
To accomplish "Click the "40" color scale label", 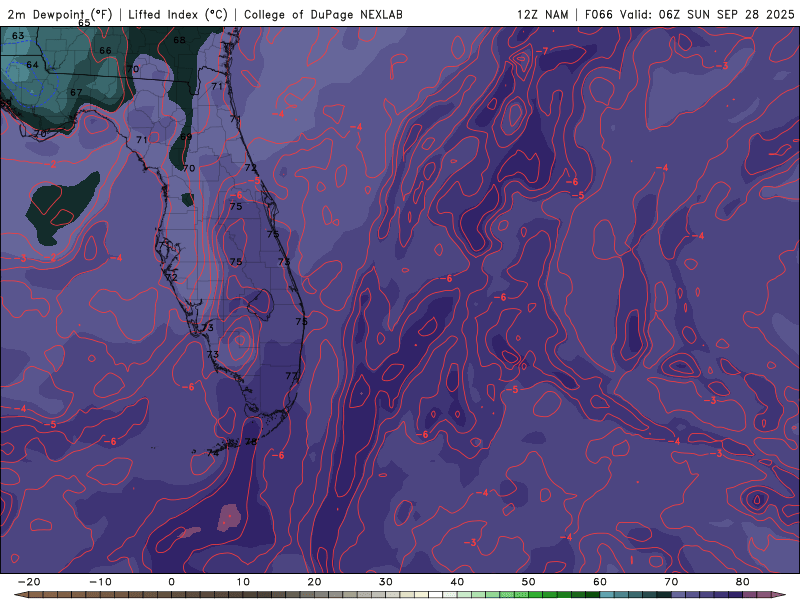I will 457,582.
